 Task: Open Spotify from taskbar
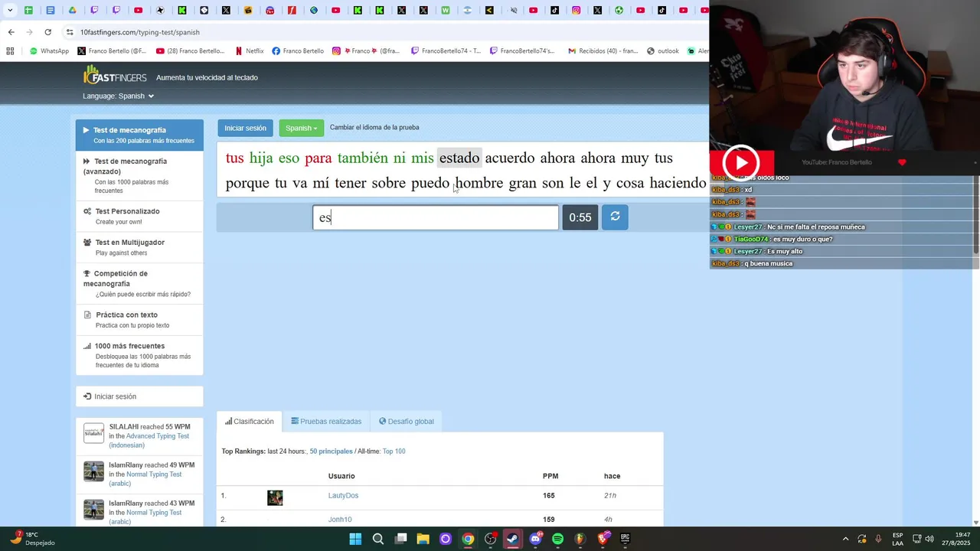[x=558, y=539]
